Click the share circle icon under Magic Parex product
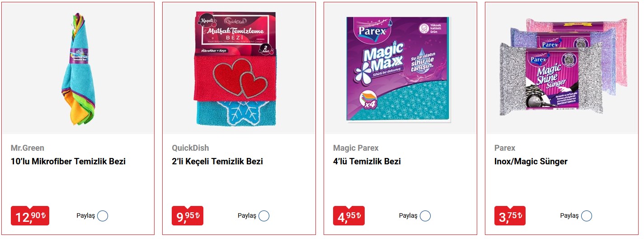Viewport: 644px width, 239px height. coord(425,216)
